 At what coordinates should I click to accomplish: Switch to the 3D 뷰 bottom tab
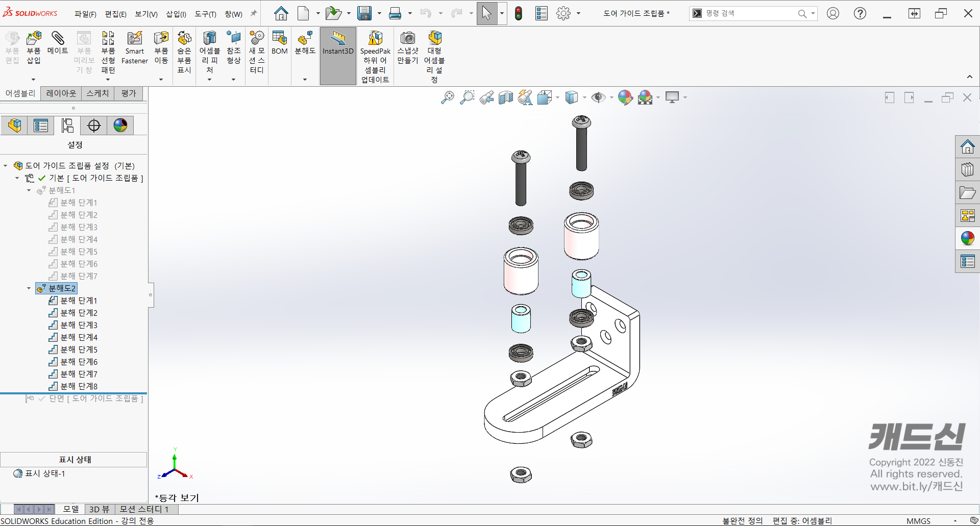pos(100,509)
